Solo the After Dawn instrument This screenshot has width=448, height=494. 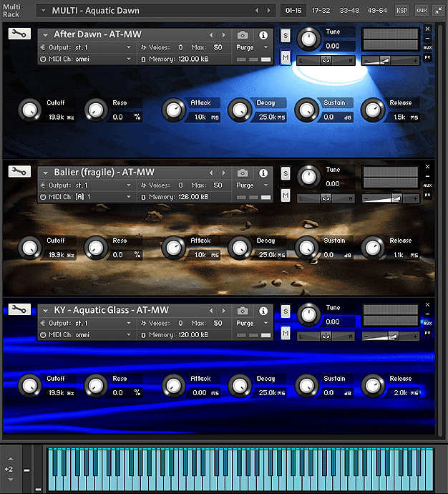286,35
